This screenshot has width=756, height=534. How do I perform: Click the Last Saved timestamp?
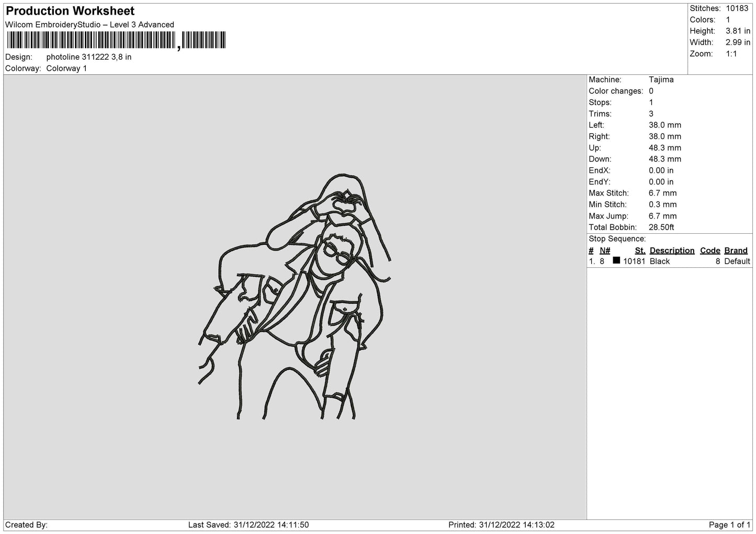point(249,525)
